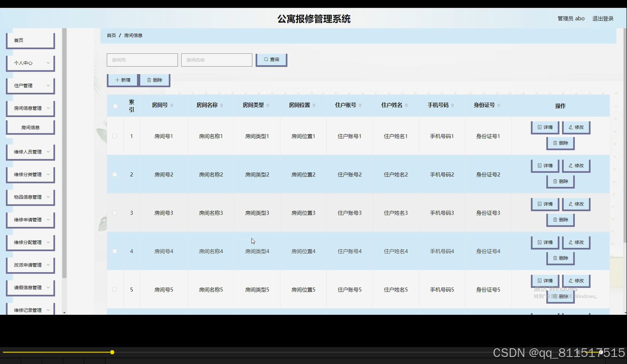The width and height of the screenshot is (627, 364).
Task: Focus the 房间号 search input
Action: pos(142,60)
